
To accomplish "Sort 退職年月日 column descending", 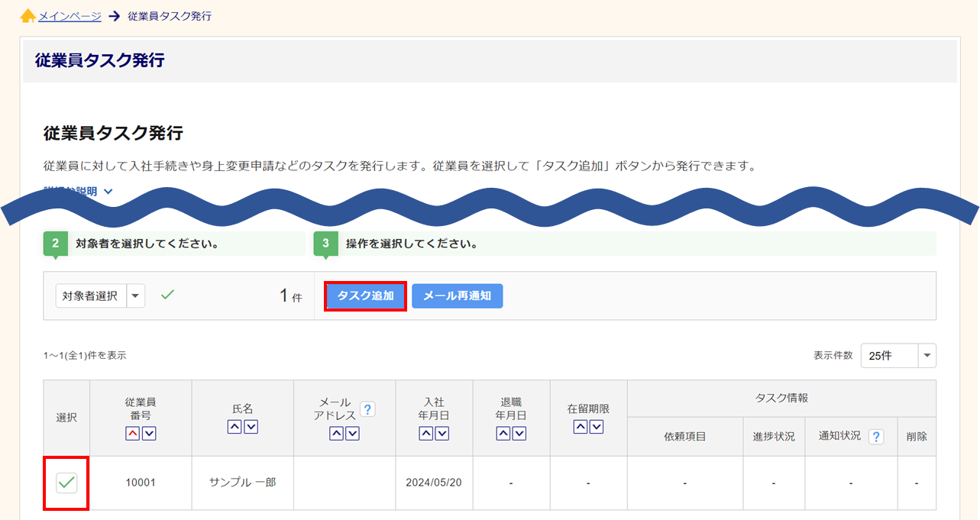I will point(519,434).
